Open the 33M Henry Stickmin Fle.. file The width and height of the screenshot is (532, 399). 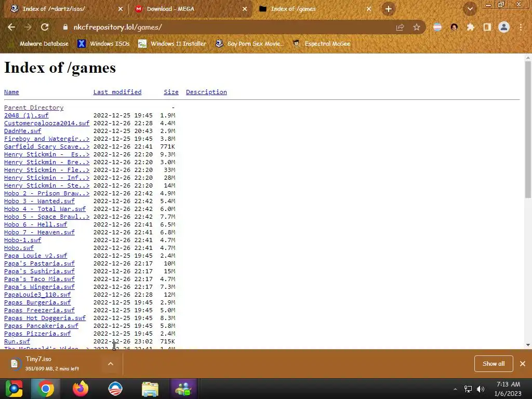[x=47, y=170]
